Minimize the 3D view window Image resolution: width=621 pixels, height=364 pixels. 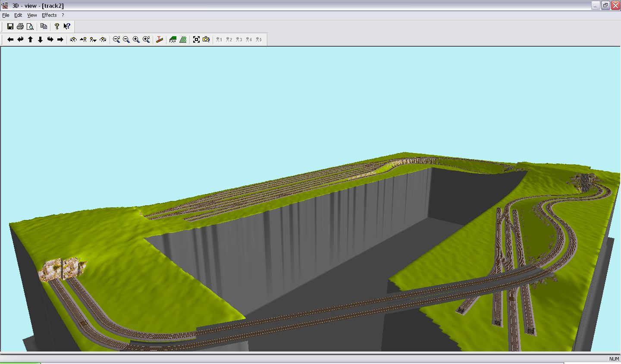point(596,6)
